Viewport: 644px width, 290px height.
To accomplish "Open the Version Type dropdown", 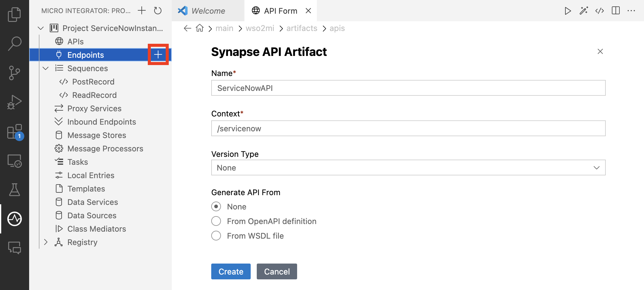I will point(408,167).
